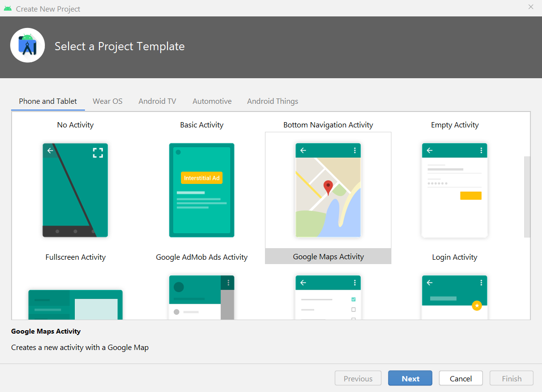The width and height of the screenshot is (542, 392).
Task: Click the Previous button
Action: [x=358, y=378]
